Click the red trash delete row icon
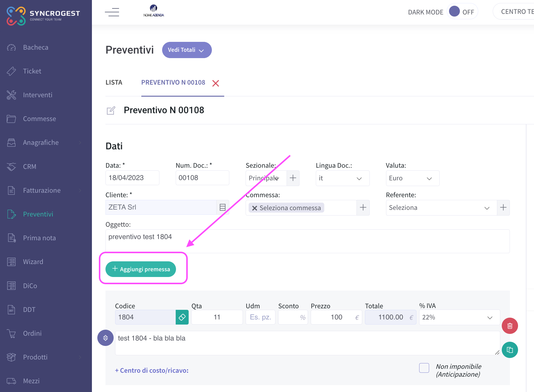The height and width of the screenshot is (392, 534). point(510,326)
